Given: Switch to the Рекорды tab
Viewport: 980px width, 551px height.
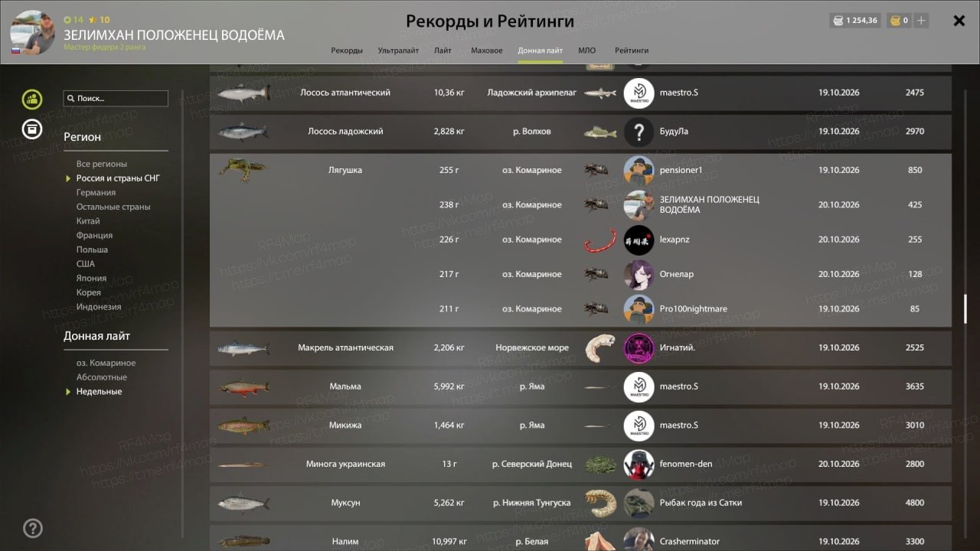Looking at the screenshot, I should [x=347, y=51].
